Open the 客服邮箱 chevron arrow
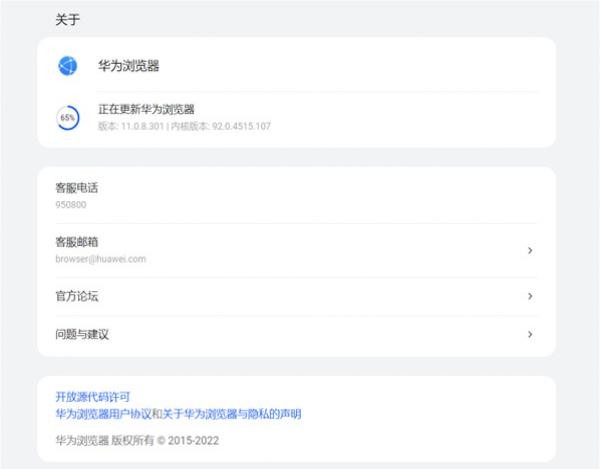This screenshot has width=600, height=469. pos(530,251)
